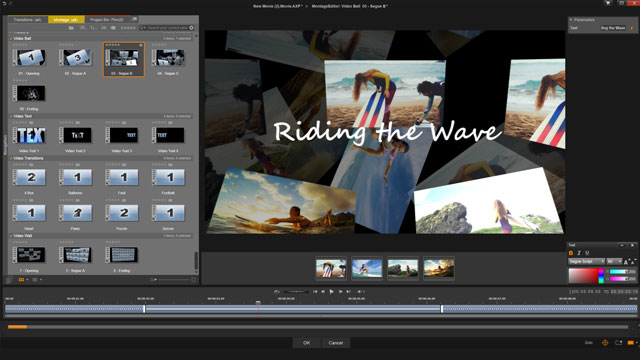Image resolution: width=640 pixels, height=360 pixels.
Task: Open the Project Bin tab
Action: (107, 20)
